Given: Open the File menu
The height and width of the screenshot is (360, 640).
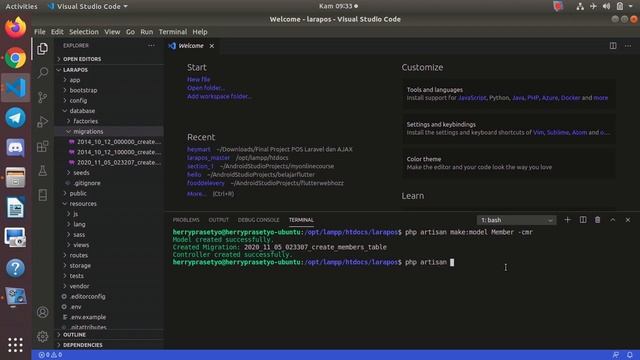Looking at the screenshot, I should tap(40, 32).
